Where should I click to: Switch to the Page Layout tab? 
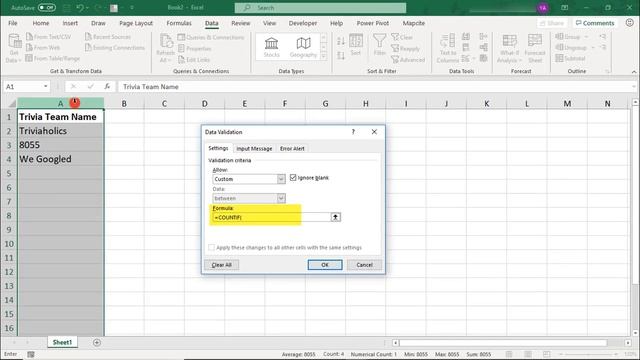[x=136, y=23]
